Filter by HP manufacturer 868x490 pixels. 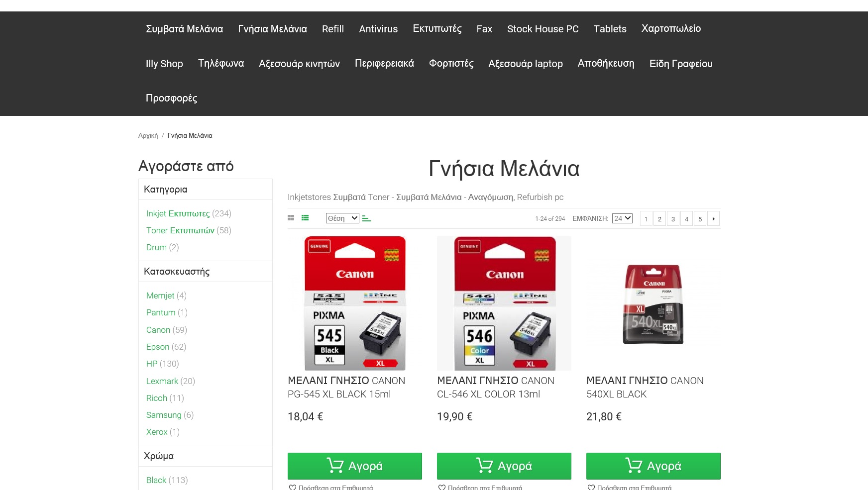click(152, 364)
